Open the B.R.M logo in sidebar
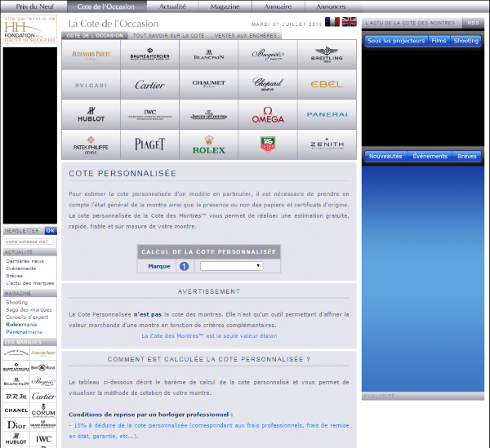 click(16, 396)
